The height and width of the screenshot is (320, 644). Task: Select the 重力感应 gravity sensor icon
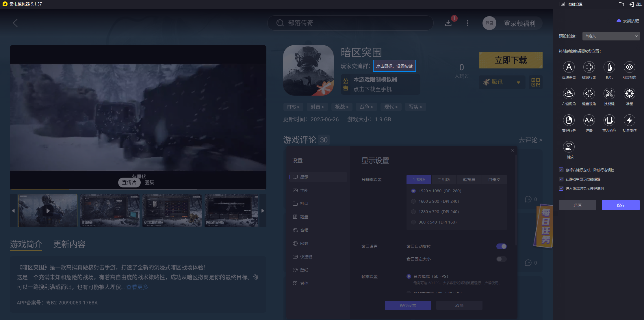[x=609, y=120]
